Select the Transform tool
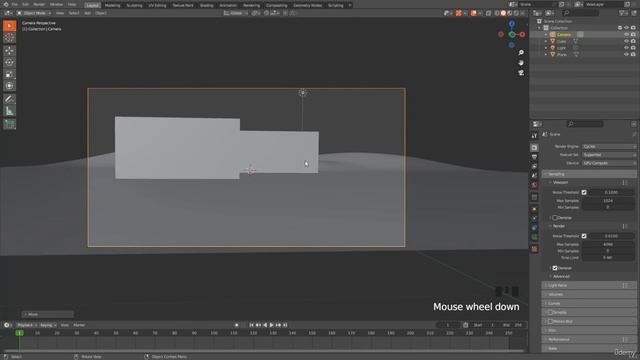 point(9,86)
